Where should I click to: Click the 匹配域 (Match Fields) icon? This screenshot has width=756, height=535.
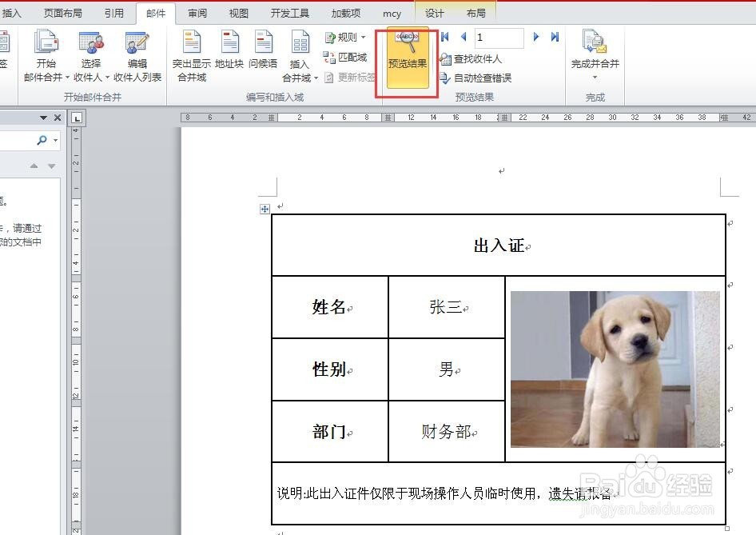(344, 58)
